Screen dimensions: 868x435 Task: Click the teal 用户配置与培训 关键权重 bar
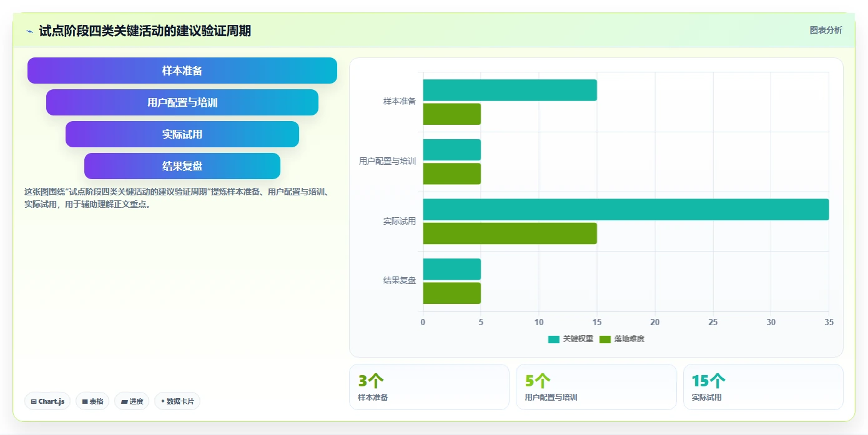click(451, 150)
